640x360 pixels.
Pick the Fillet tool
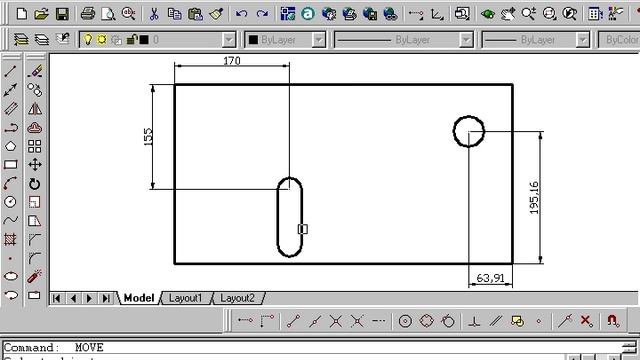click(35, 258)
